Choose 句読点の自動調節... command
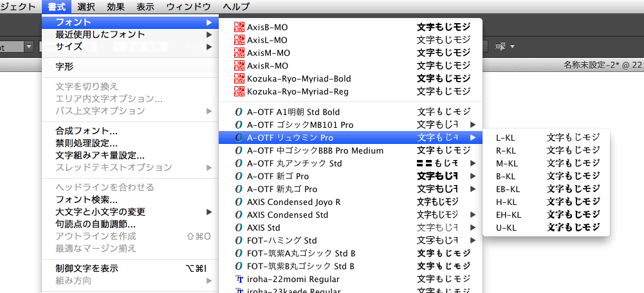Screen dimensions: 644x293 [x=130, y=224]
